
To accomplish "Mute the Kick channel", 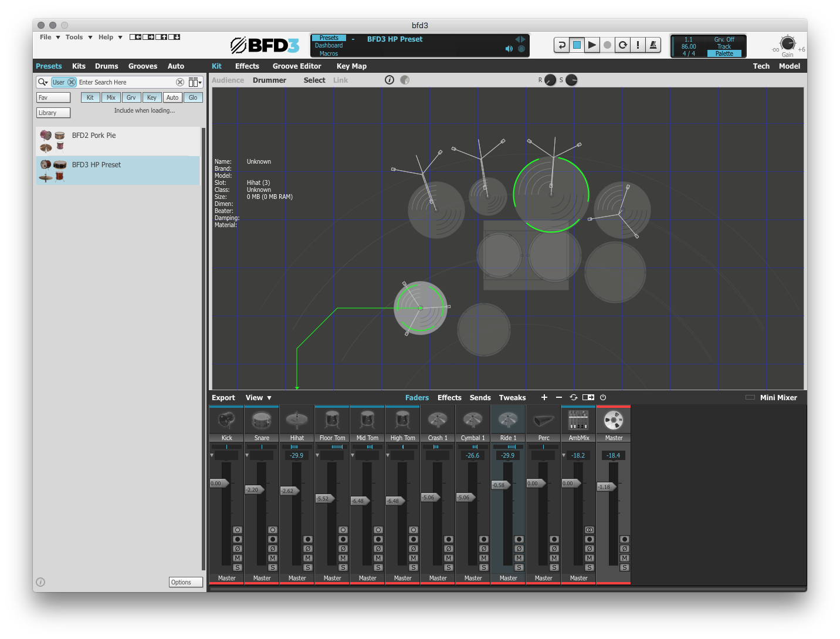I will click(x=238, y=558).
